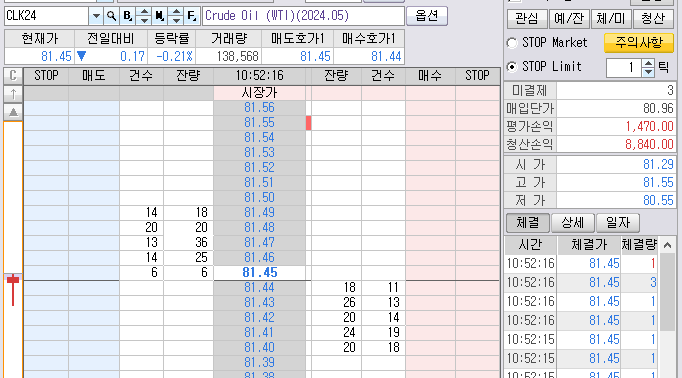
Task: Switch to the 상세 tab
Action: coord(572,223)
